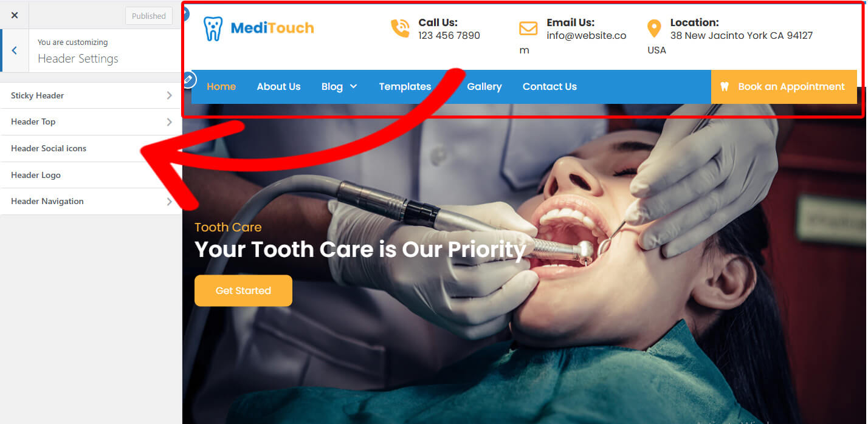Open the Contact Us page link

(549, 86)
